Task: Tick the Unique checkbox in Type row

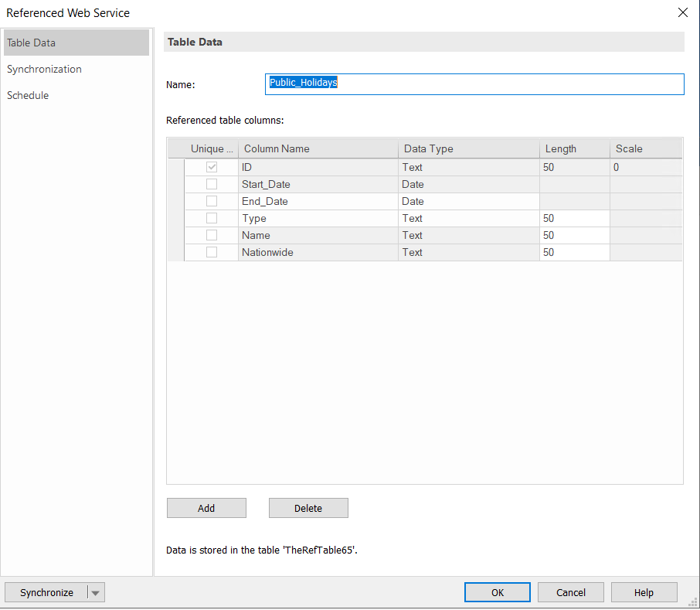Action: tap(212, 218)
